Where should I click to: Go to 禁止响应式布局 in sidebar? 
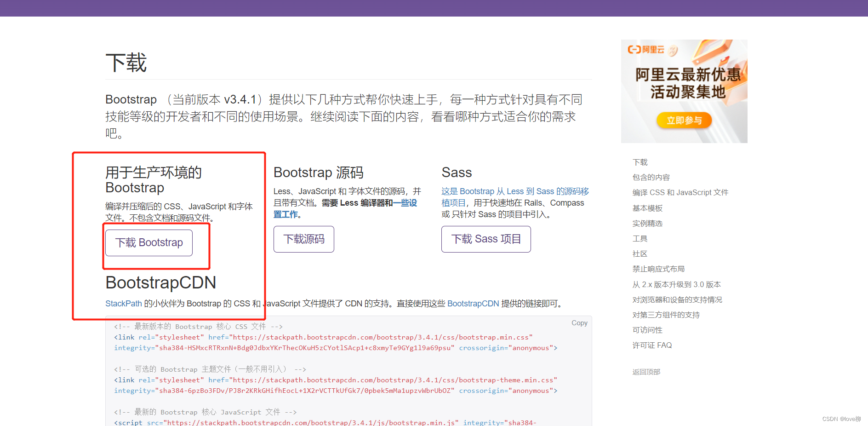(658, 269)
